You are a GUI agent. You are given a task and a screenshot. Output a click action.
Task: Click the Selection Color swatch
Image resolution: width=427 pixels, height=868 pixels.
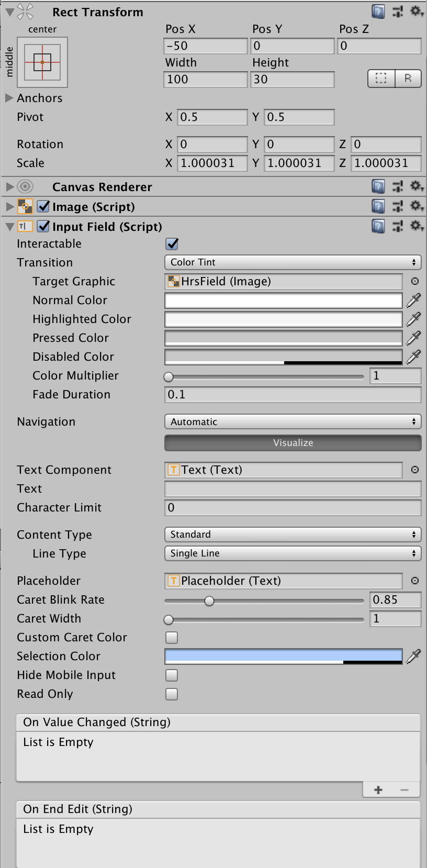[x=283, y=656]
